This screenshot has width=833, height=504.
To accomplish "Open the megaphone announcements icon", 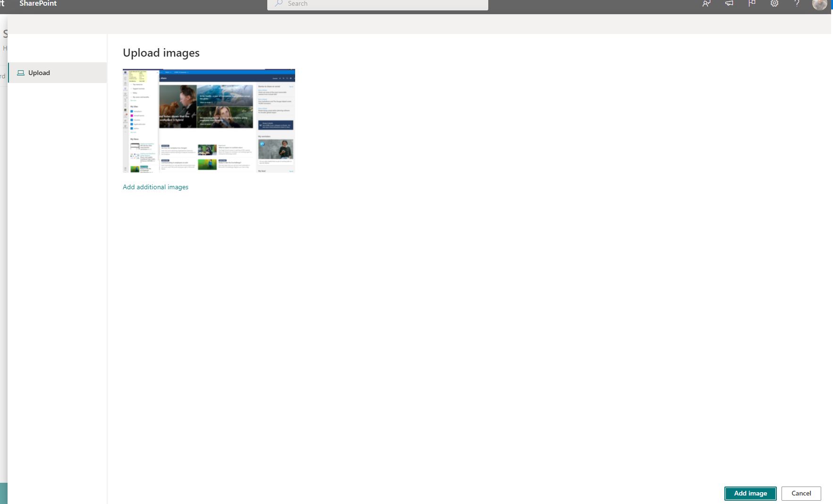I will coord(729,3).
